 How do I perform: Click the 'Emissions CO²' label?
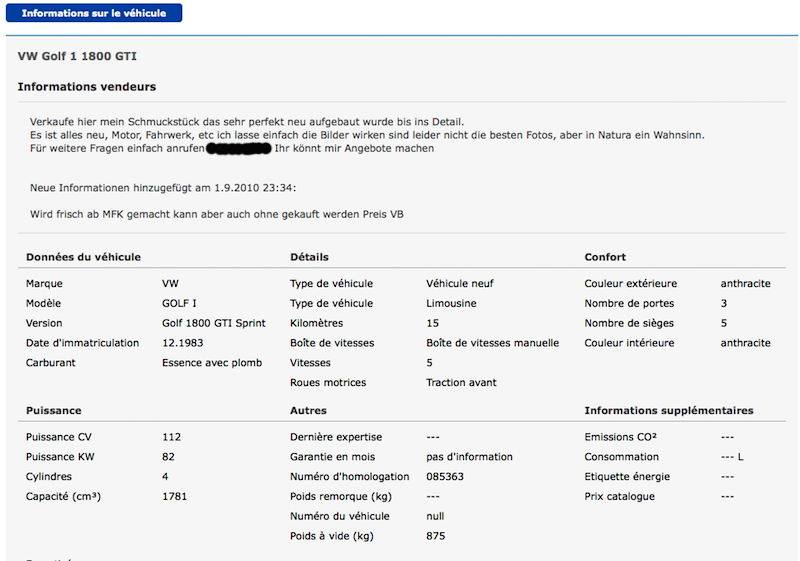(x=620, y=437)
